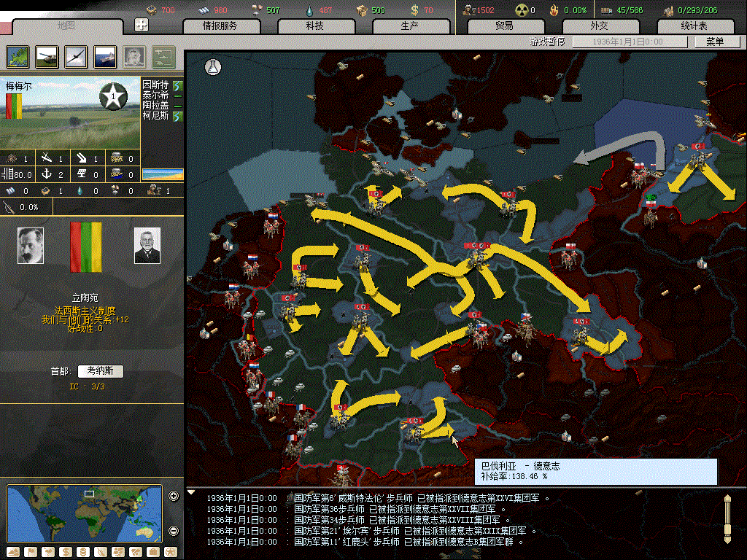Open the 外交 tab
Viewport: 747px width, 560px height.
tap(600, 26)
